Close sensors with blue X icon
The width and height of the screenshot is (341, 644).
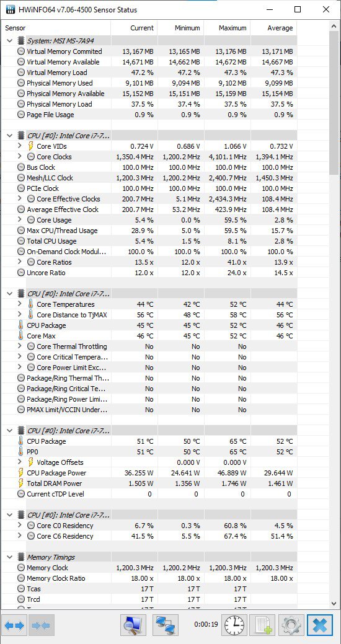point(320,625)
